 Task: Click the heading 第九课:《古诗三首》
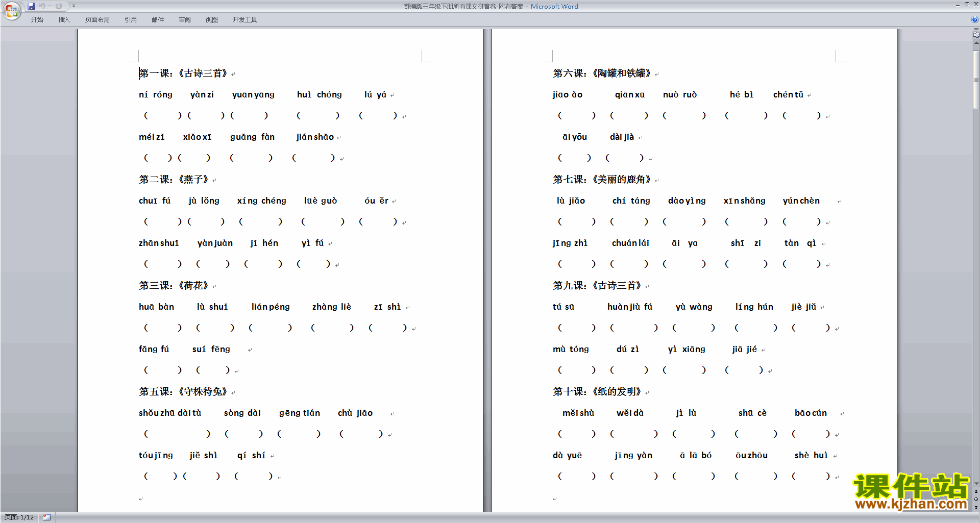point(597,286)
